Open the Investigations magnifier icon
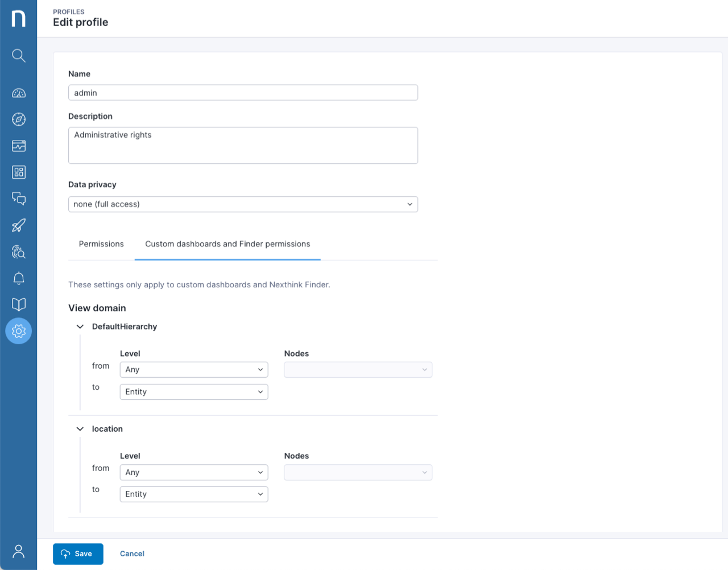 pos(18,252)
